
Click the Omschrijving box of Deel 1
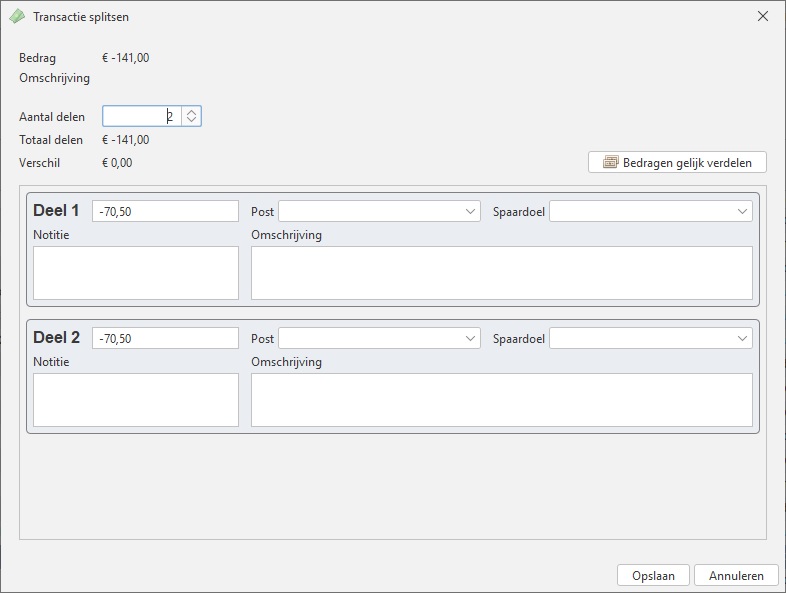(501, 273)
